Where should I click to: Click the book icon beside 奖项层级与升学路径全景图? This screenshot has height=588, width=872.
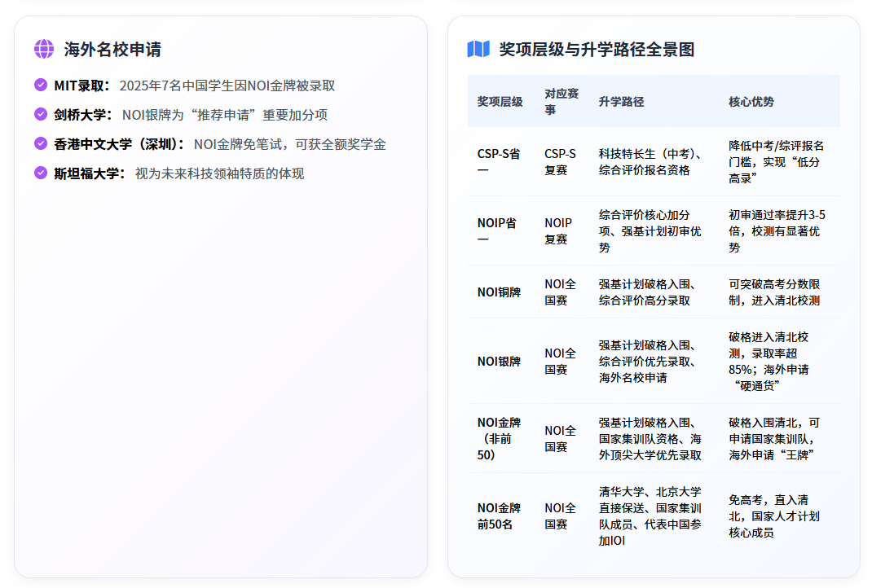tap(478, 46)
